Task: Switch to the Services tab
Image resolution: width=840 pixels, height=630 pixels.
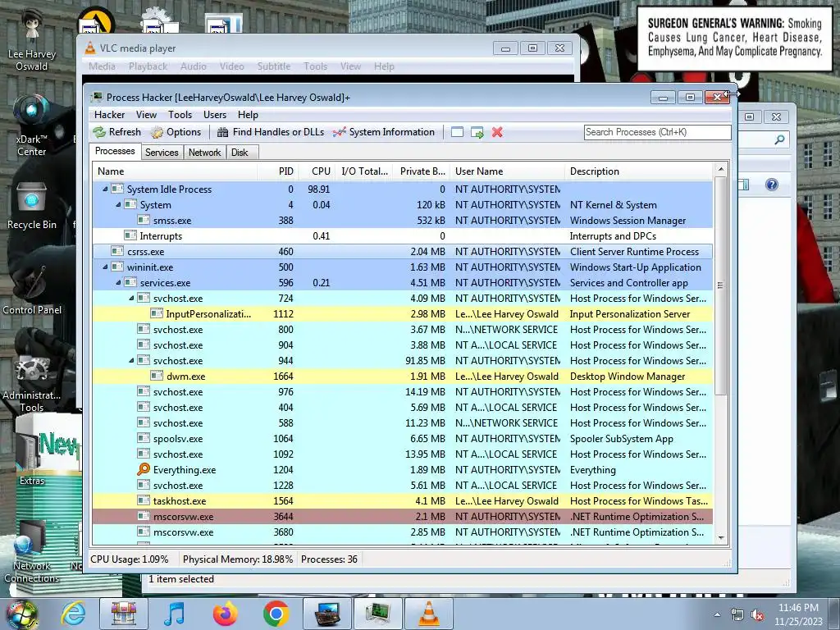Action: [162, 152]
